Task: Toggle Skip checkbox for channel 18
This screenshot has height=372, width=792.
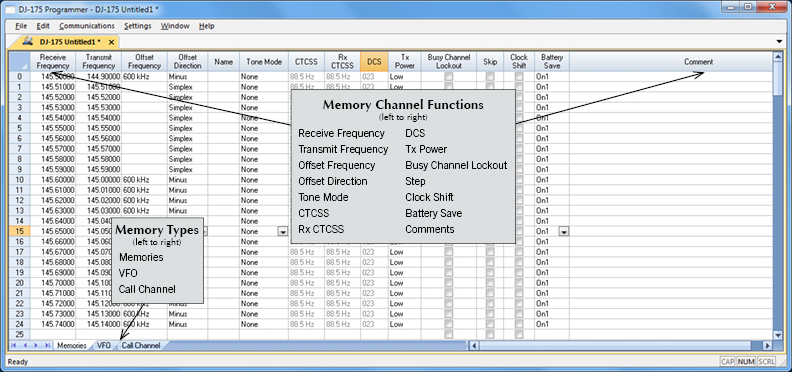Action: tap(490, 262)
